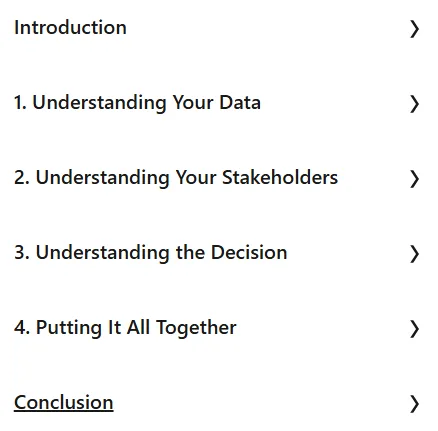Expand section 3 via its chevron arrow
438x431 pixels.
(x=414, y=254)
